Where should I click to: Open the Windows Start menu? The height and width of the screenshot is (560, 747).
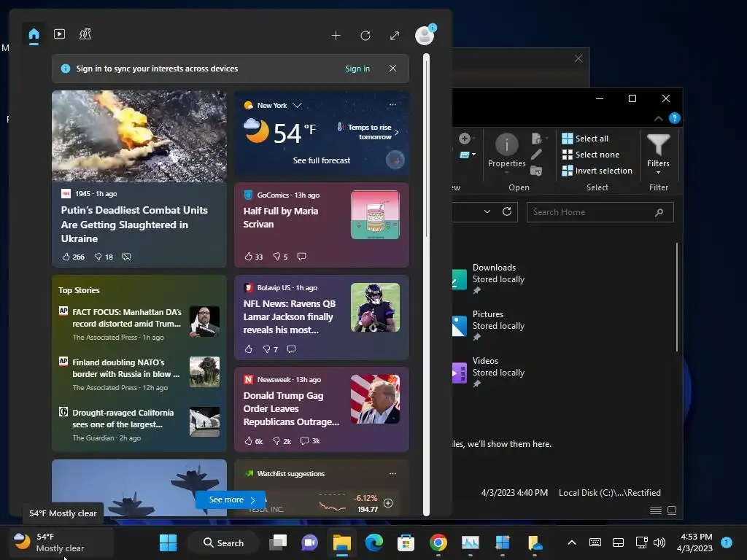click(x=168, y=542)
